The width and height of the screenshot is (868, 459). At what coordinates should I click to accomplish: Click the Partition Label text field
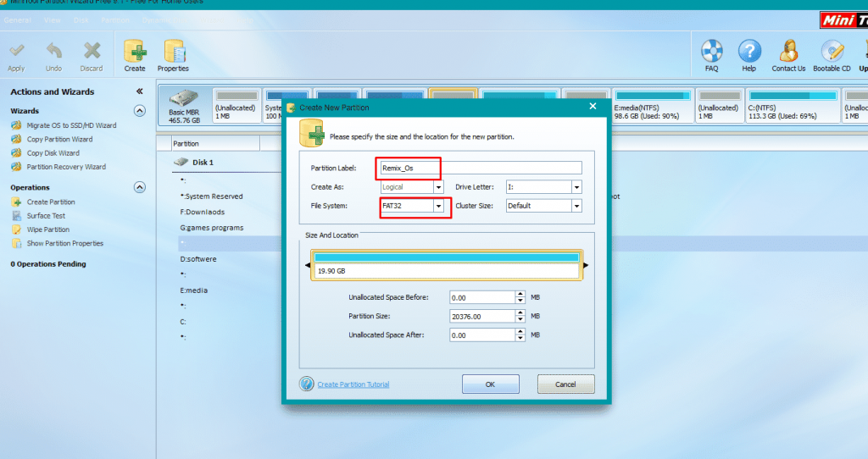point(481,169)
